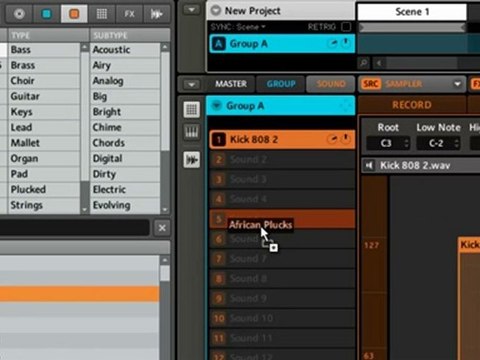Open the RECORD tab in sampler
Image resolution: width=480 pixels, height=360 pixels.
click(412, 105)
